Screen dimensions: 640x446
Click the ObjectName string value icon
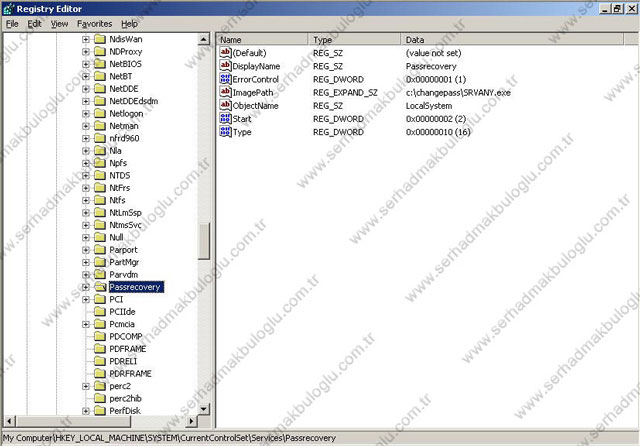coord(225,105)
